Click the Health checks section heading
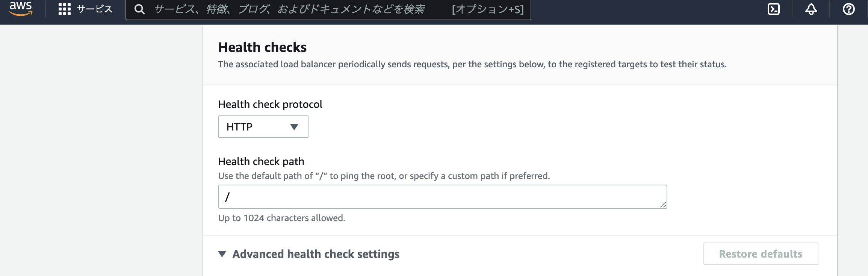The width and height of the screenshot is (868, 276). (x=262, y=47)
